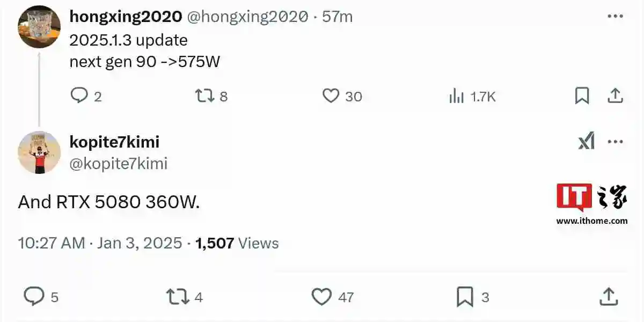Open more options on kopite7kimi's tweet
The height and width of the screenshot is (322, 644).
(615, 142)
